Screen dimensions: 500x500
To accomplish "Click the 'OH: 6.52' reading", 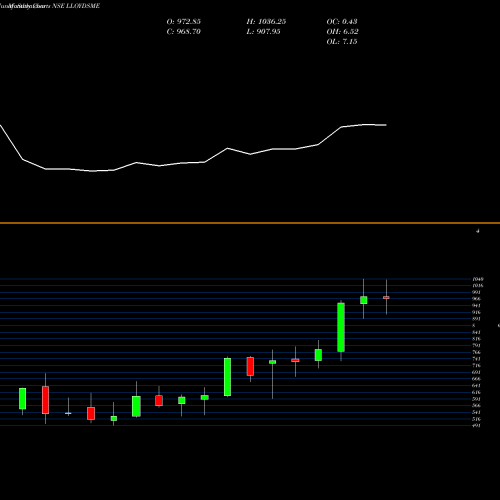I will click(x=342, y=32).
